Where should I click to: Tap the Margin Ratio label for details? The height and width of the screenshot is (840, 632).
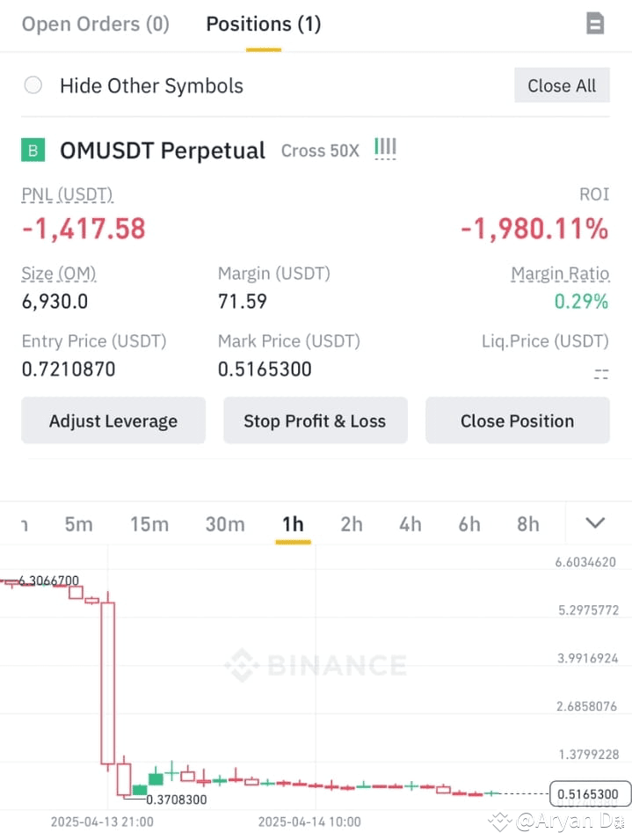coord(560,274)
